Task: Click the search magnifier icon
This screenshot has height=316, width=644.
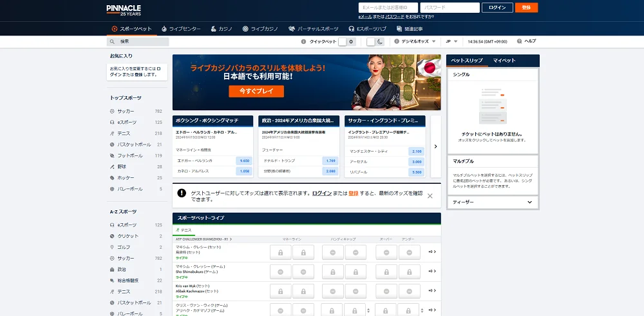Action: (x=112, y=41)
